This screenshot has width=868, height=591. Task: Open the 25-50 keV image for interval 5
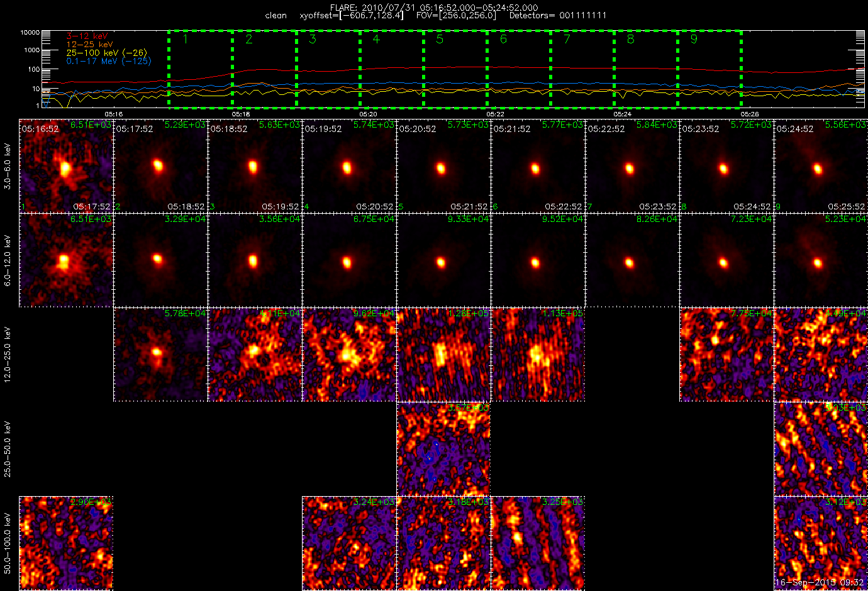tap(443, 449)
